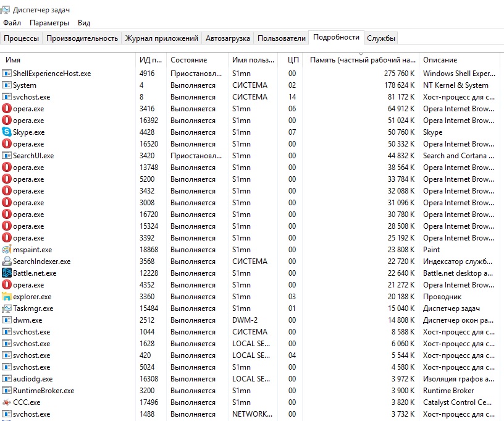Click the Skype.exe icon
Viewport: 504px width, 421px height.
[x=6, y=132]
